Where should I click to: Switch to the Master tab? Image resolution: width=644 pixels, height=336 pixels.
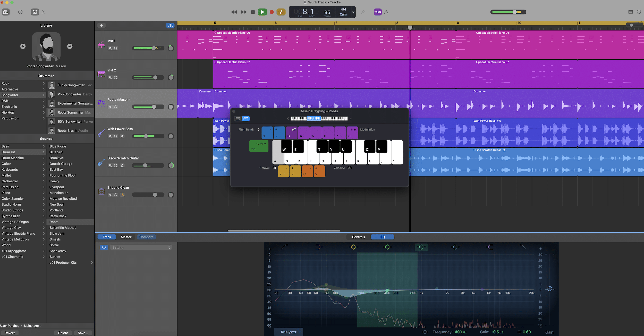tap(126, 237)
